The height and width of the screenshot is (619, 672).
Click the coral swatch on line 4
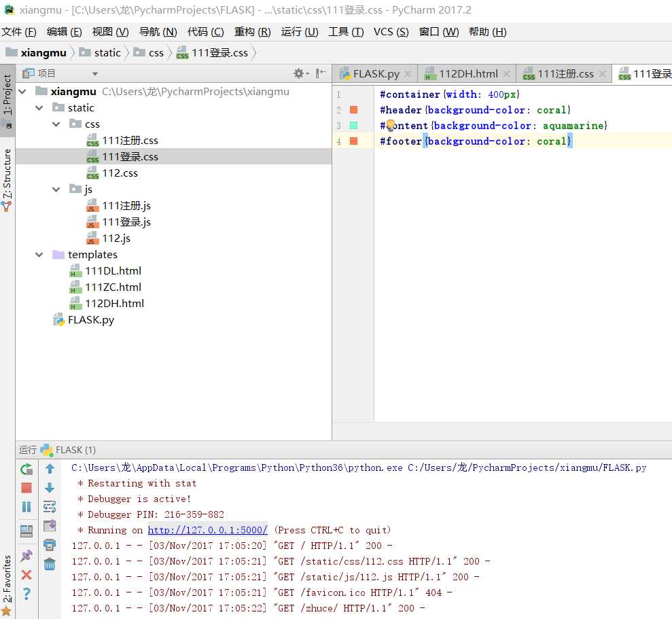point(353,141)
